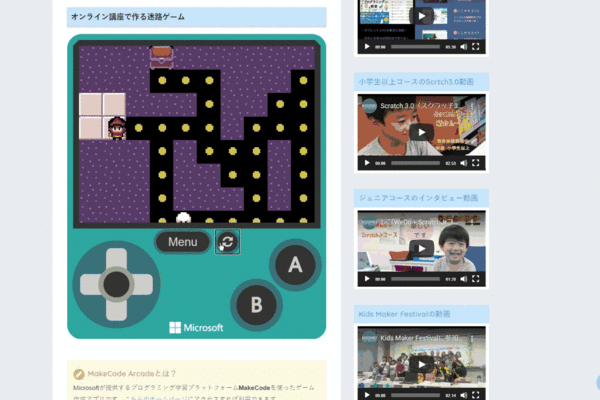
Task: Click the D-pad right arrow
Action: pyautogui.click(x=142, y=284)
